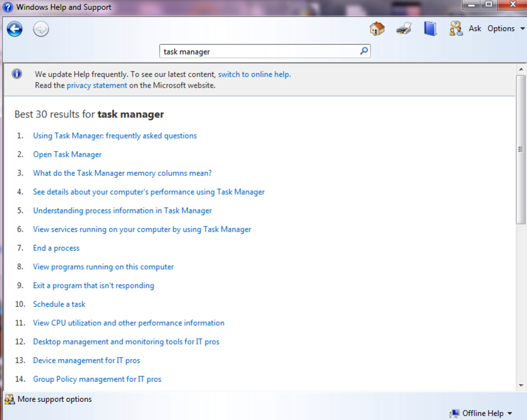Image resolution: width=527 pixels, height=420 pixels.
Task: Click the Forward navigation arrow
Action: (x=41, y=29)
